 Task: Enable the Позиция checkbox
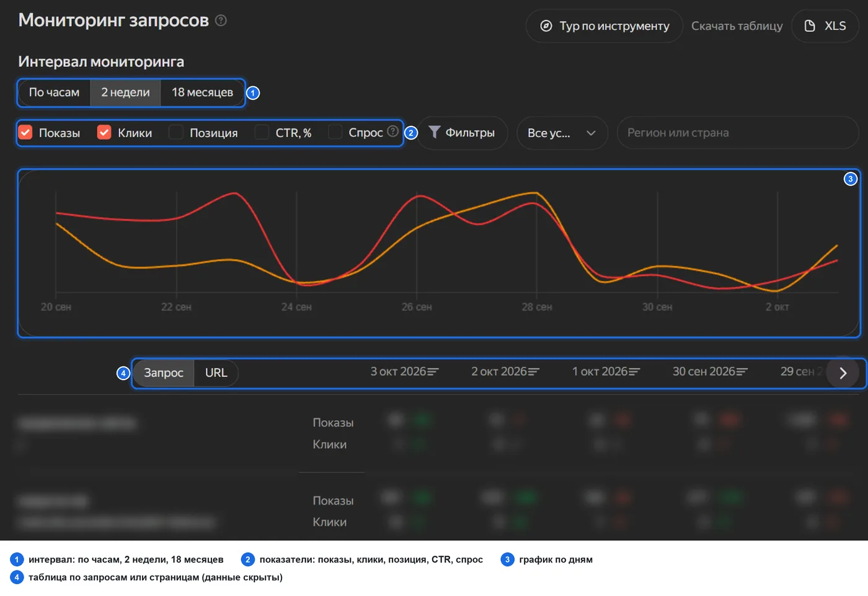point(176,132)
